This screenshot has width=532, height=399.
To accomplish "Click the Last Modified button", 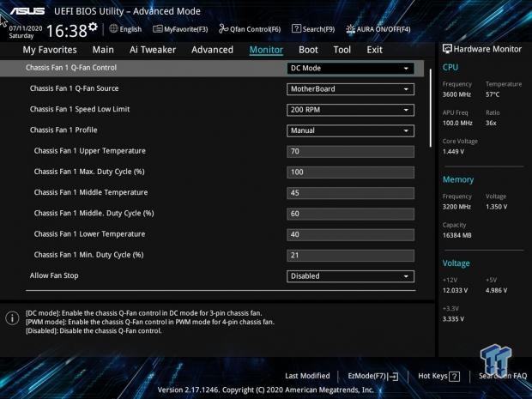I will pyautogui.click(x=307, y=376).
